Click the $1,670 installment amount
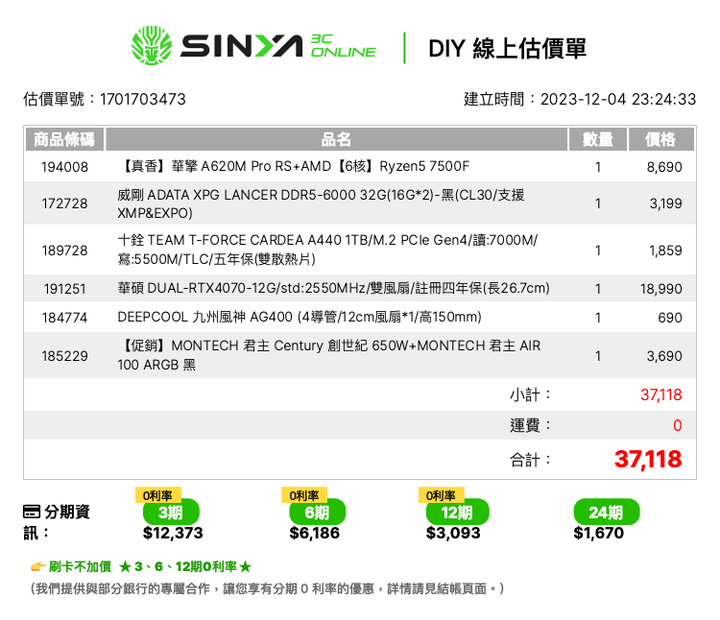The width and height of the screenshot is (720, 620). point(599,533)
